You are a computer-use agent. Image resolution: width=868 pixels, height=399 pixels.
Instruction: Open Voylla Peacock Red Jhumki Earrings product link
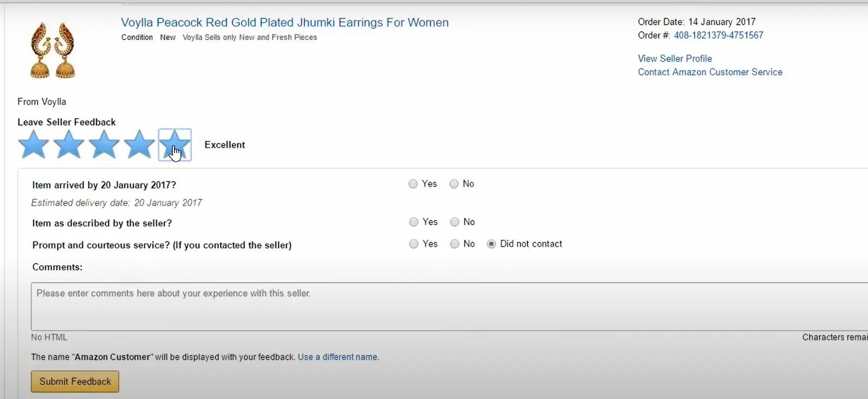285,22
